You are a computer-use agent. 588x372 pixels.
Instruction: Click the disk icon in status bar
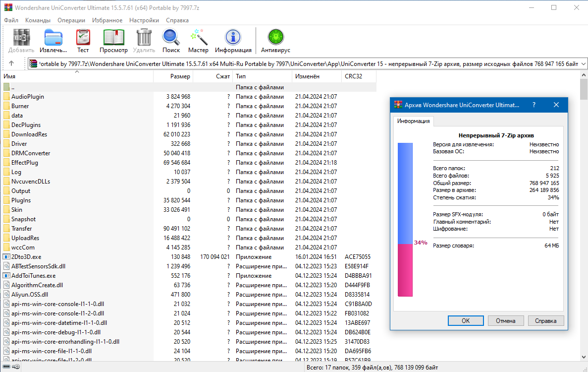point(6,367)
